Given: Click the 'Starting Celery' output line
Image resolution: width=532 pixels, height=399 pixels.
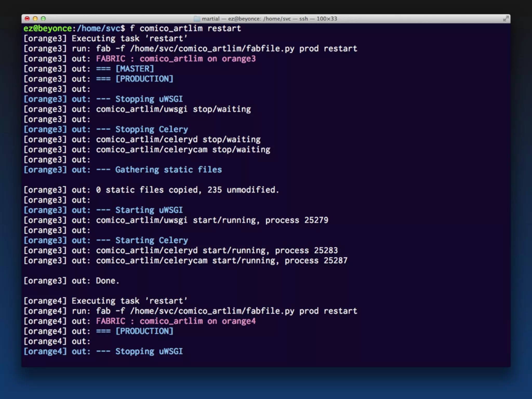Looking at the screenshot, I should coord(151,240).
